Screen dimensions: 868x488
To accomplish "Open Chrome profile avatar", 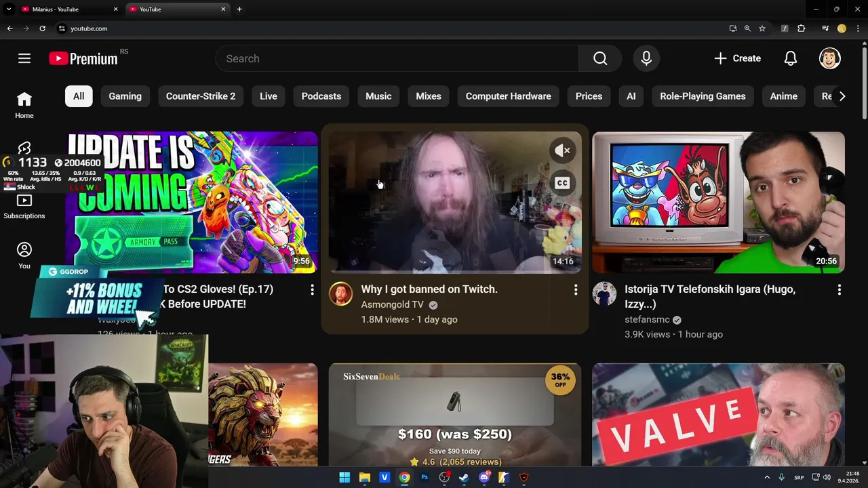I will coord(842,28).
